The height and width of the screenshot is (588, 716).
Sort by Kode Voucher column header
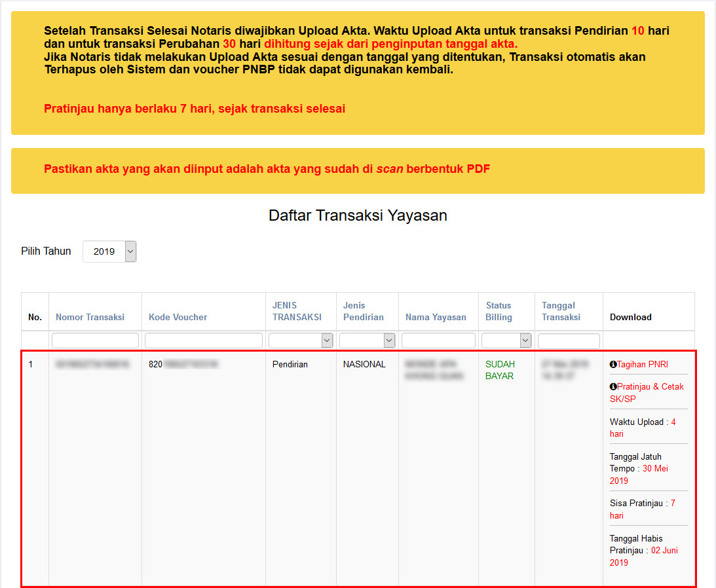pos(178,317)
